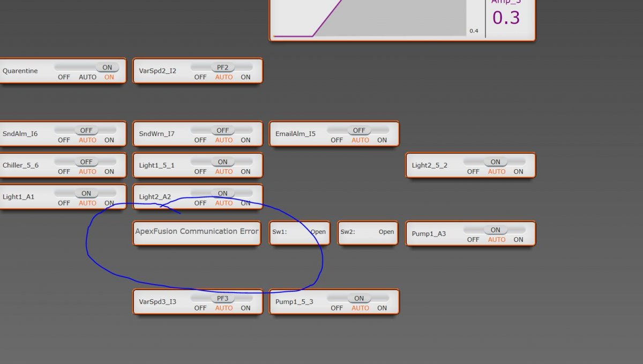Set SndAlm_I6 to ON
This screenshot has height=364, width=643.
[109, 140]
